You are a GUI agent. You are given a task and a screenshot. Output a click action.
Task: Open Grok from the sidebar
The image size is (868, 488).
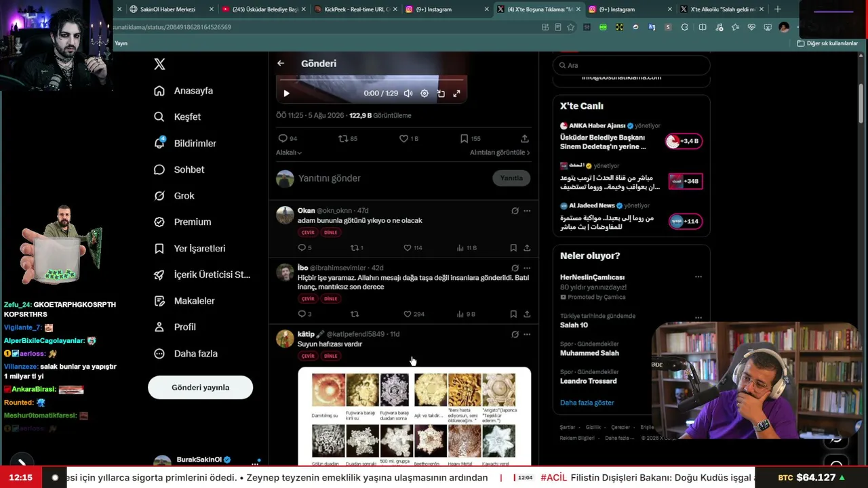click(174, 196)
